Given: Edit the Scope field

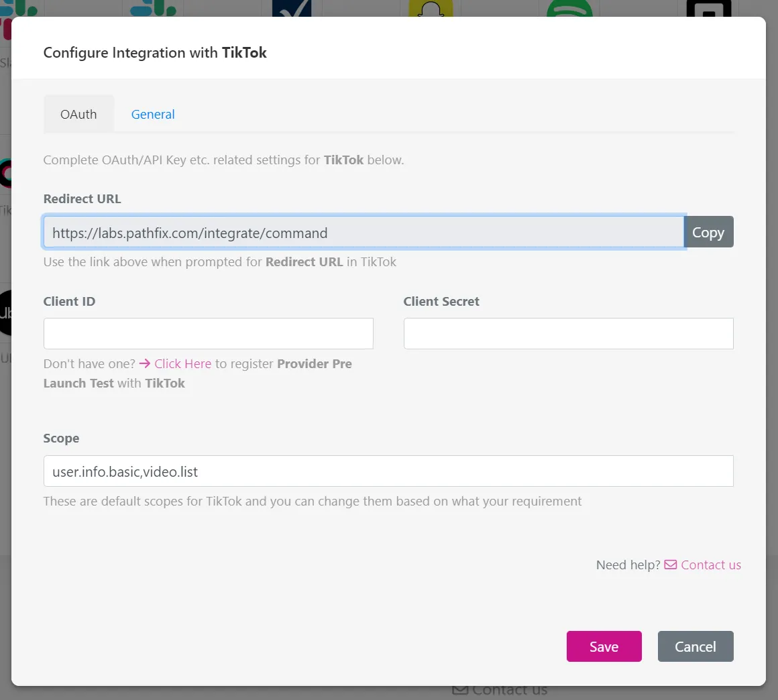Looking at the screenshot, I should click(388, 471).
